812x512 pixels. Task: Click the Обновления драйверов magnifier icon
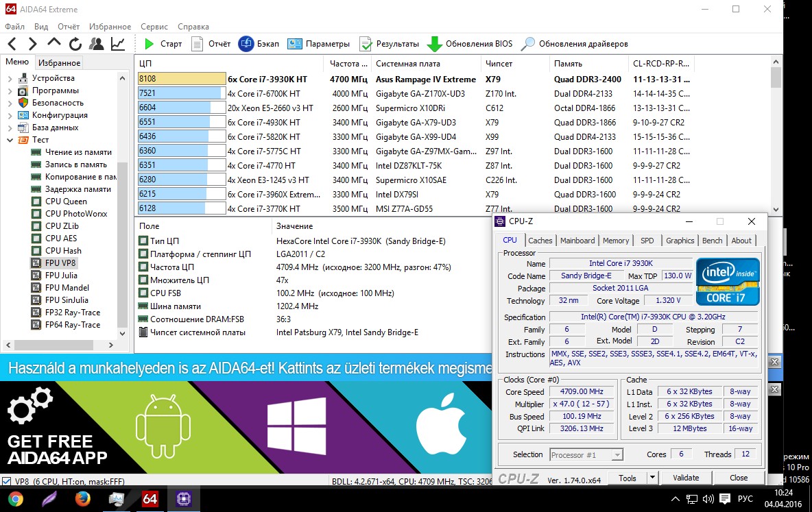(x=528, y=44)
